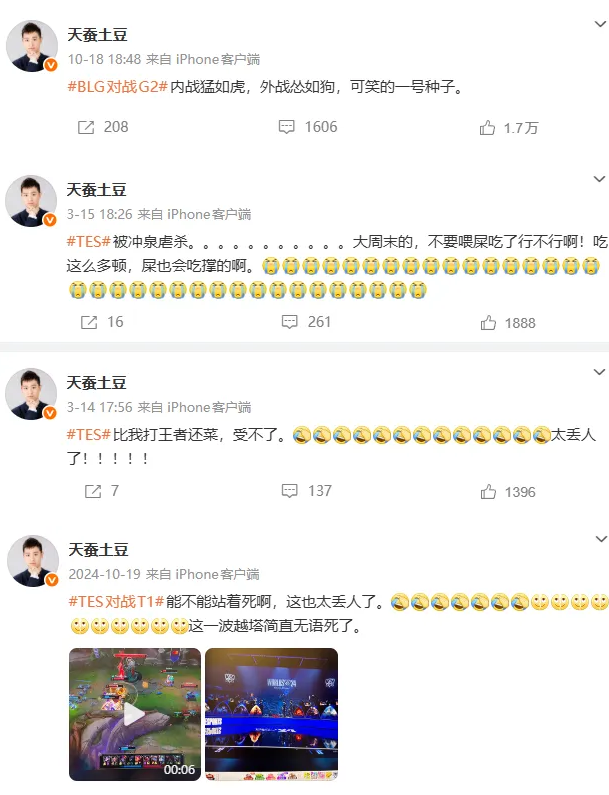The image size is (609, 795).
Task: Open the 261 comments icon
Action: click(x=290, y=321)
